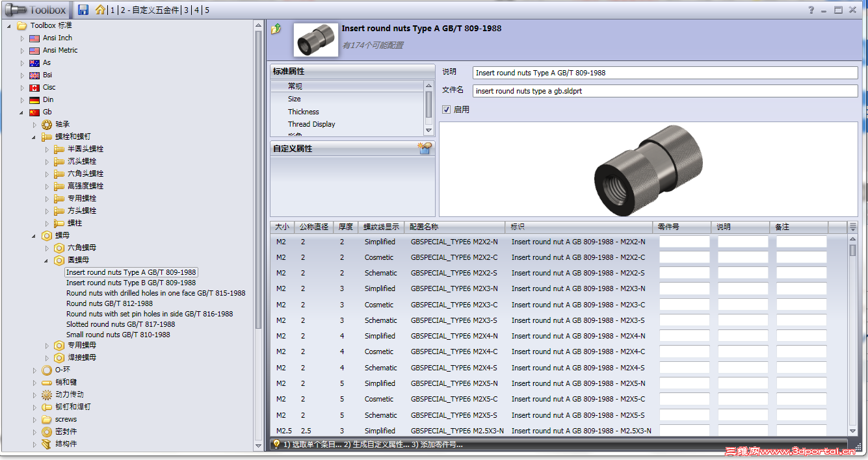Select Slotted round nuts GB/T 817-1988
868x460 pixels.
coord(120,324)
